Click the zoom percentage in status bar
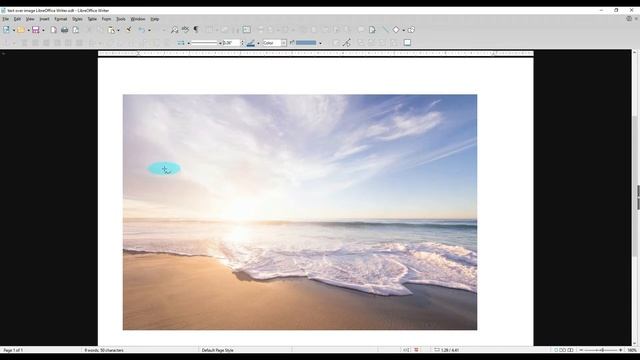Image resolution: width=640 pixels, height=360 pixels. (632, 350)
